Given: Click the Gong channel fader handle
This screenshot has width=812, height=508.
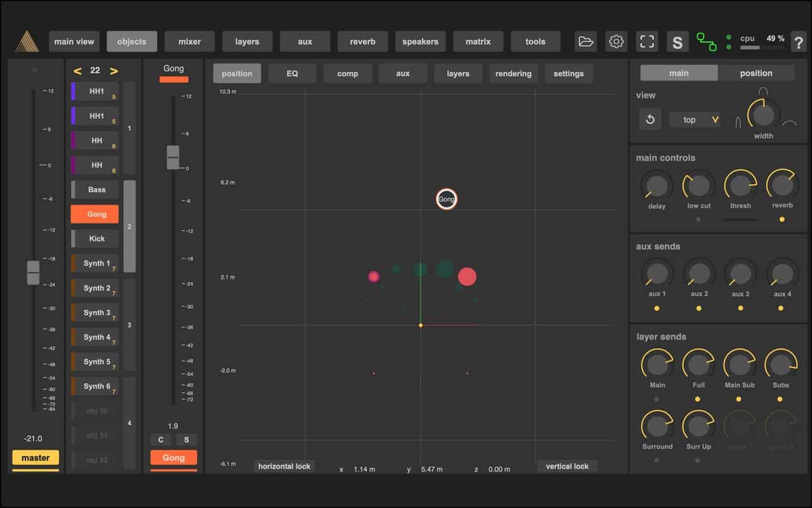Looking at the screenshot, I should (x=173, y=157).
